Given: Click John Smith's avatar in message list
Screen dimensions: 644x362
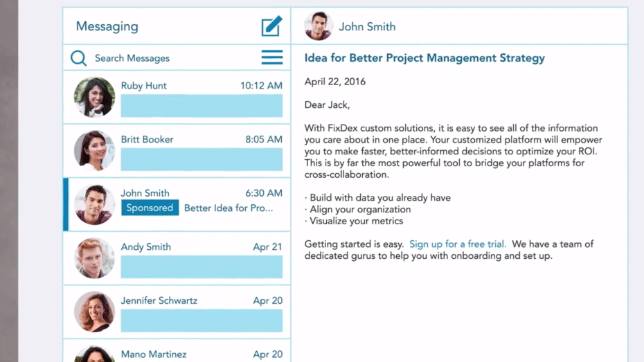Looking at the screenshot, I should click(94, 204).
